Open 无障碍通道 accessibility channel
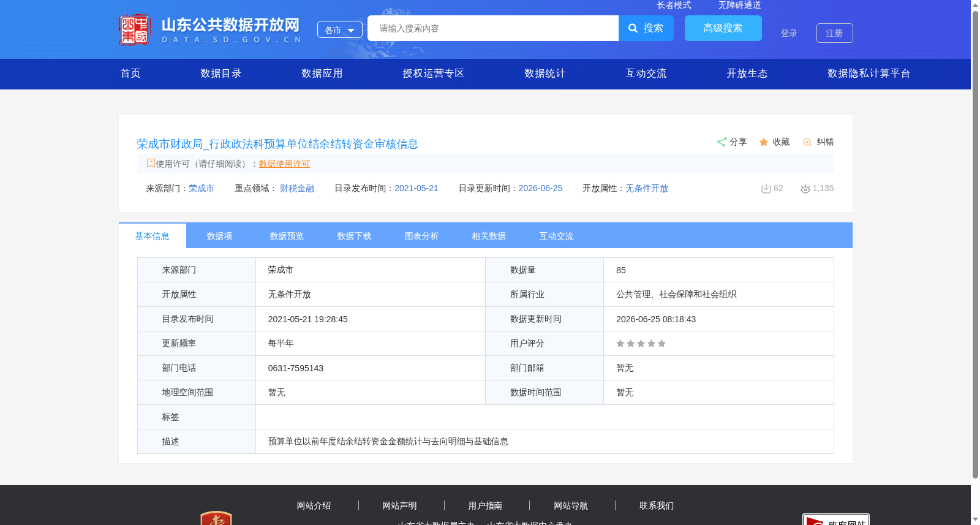Screen dimensions: 980x525 pos(739,5)
